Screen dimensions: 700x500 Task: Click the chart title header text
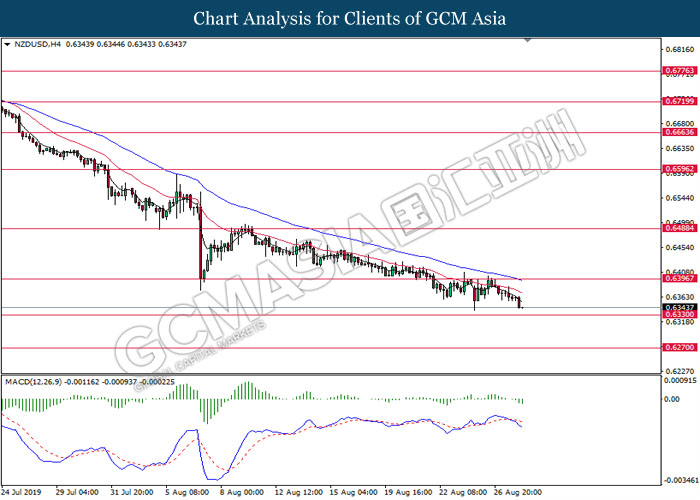(x=350, y=19)
